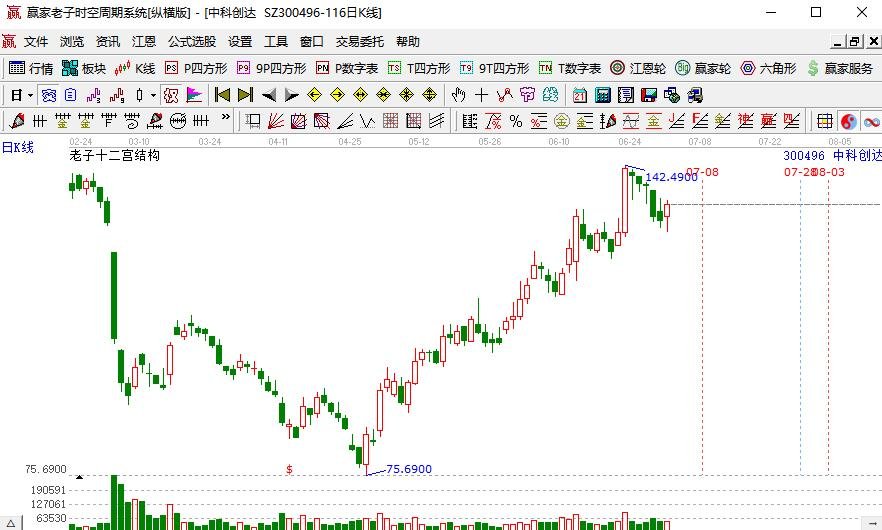Open the P数字表 tool
This screenshot has height=530, width=882.
pyautogui.click(x=347, y=68)
